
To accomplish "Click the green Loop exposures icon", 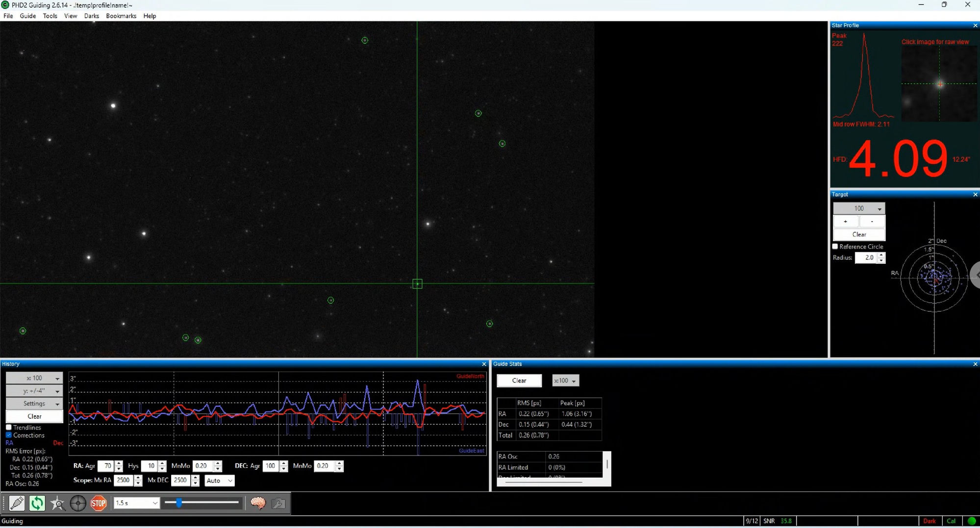I will 37,503.
